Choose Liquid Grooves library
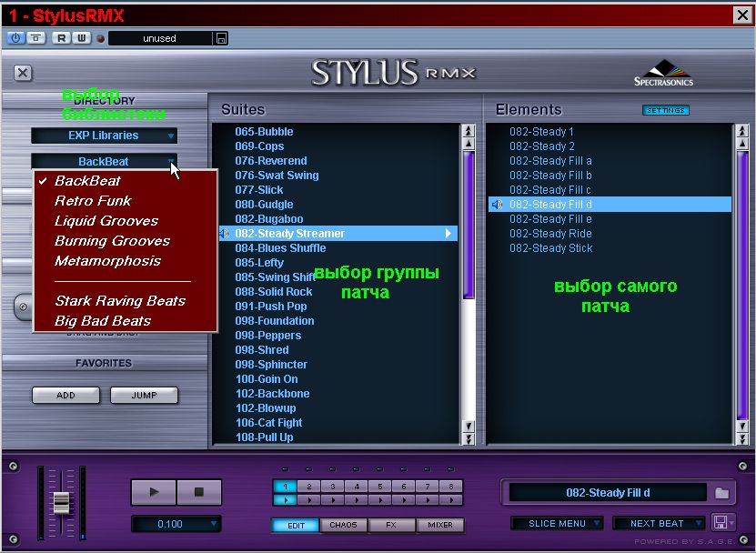Screen dimensions: 756x553 [106, 221]
